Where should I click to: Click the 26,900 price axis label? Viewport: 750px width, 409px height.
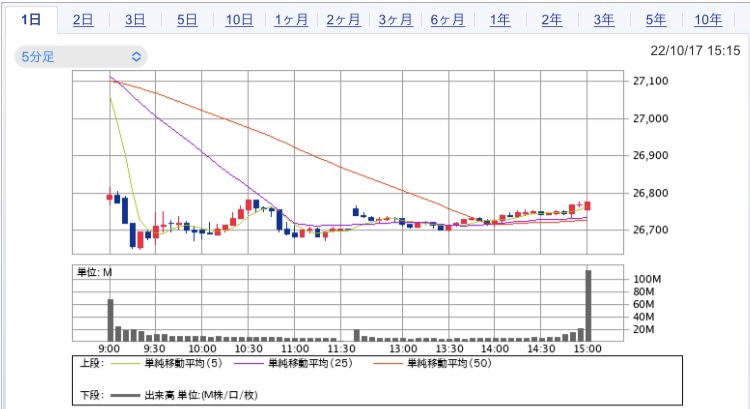point(651,155)
